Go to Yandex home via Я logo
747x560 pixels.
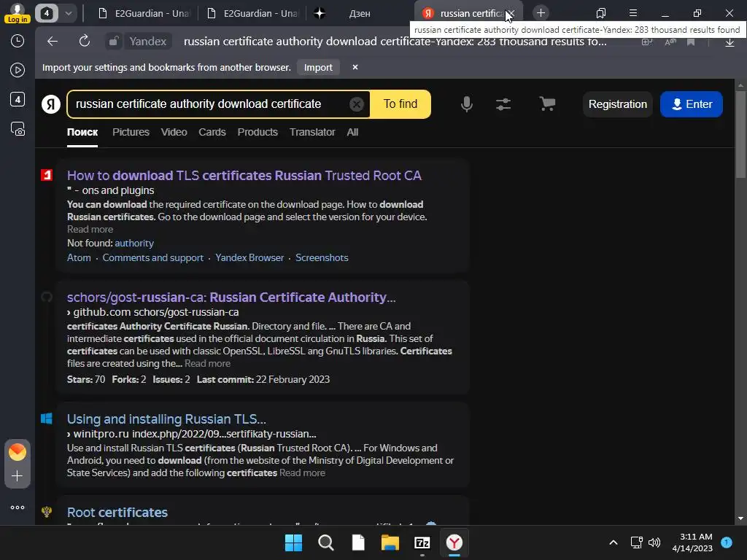coord(50,104)
